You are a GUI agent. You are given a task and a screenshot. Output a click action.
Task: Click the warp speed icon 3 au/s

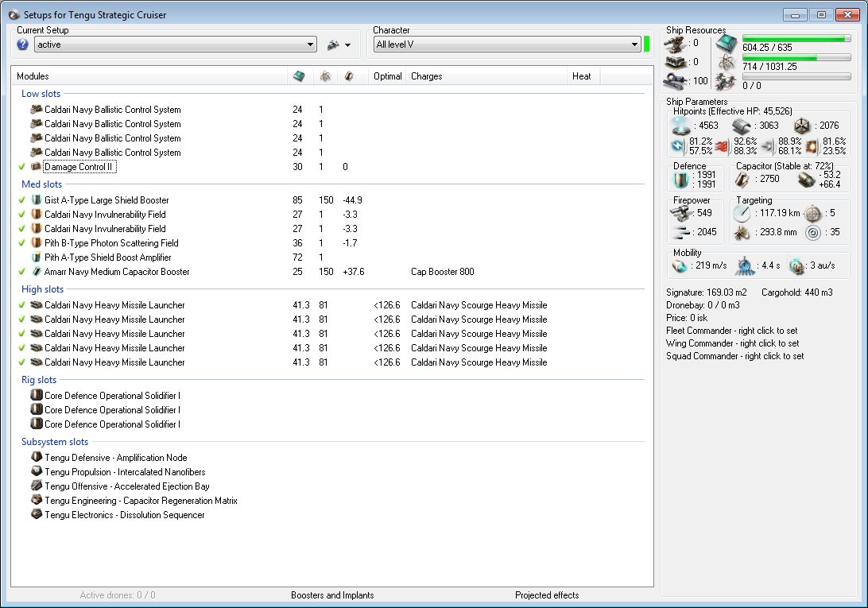pyautogui.click(x=796, y=266)
